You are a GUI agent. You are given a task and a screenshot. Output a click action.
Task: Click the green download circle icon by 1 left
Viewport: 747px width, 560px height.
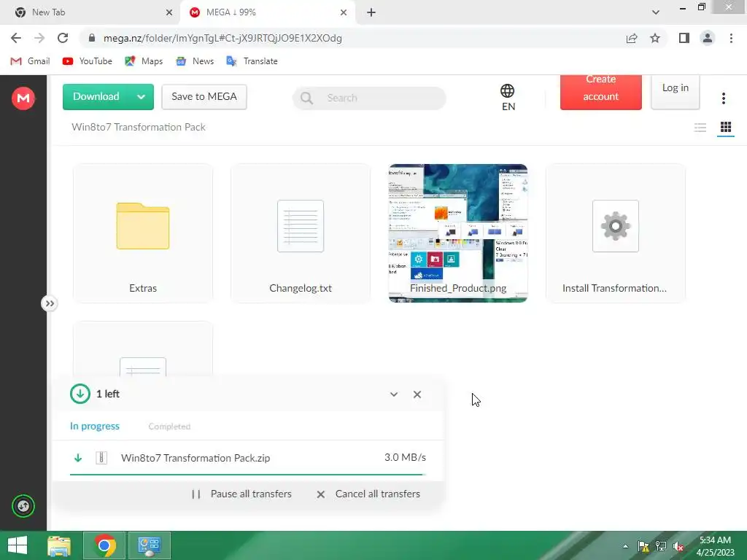80,394
